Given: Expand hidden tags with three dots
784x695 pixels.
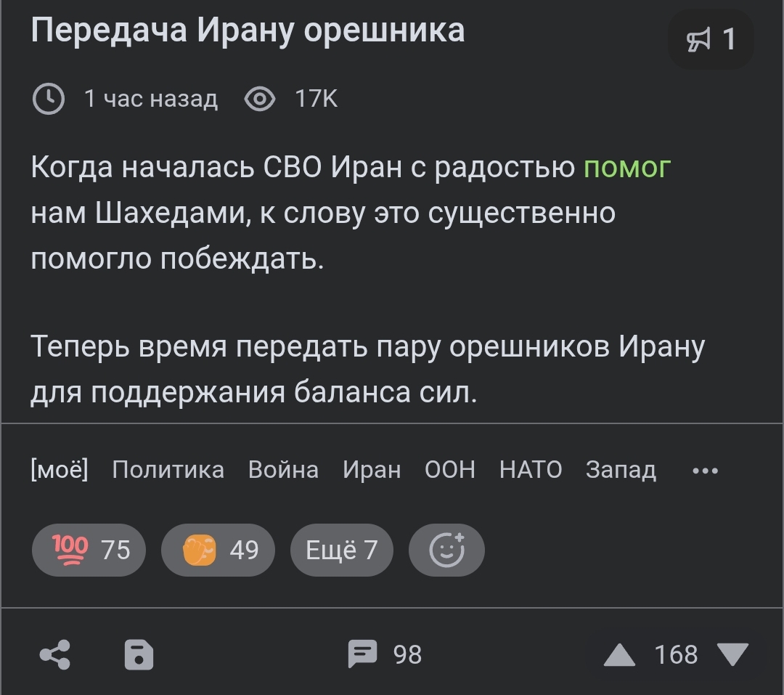Looking at the screenshot, I should click(x=705, y=471).
